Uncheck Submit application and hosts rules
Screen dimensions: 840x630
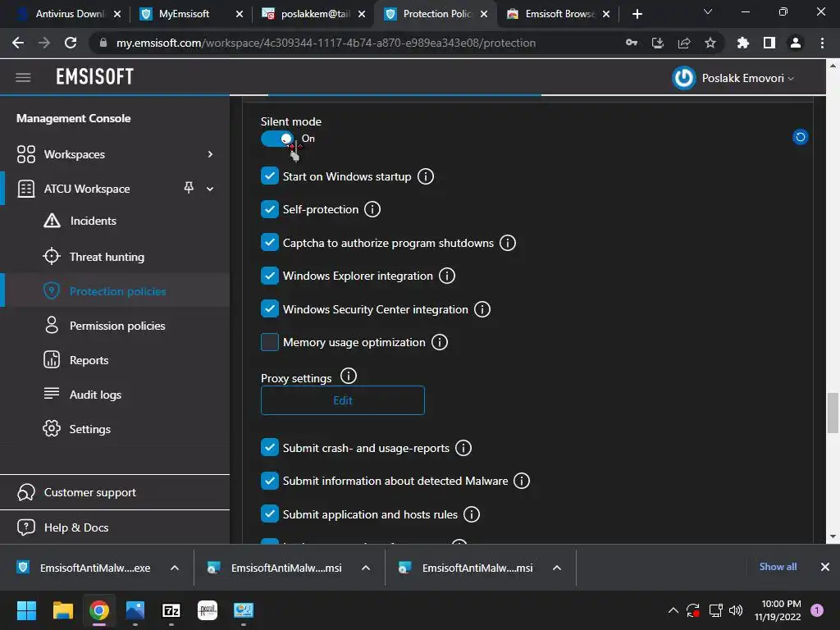click(x=269, y=514)
